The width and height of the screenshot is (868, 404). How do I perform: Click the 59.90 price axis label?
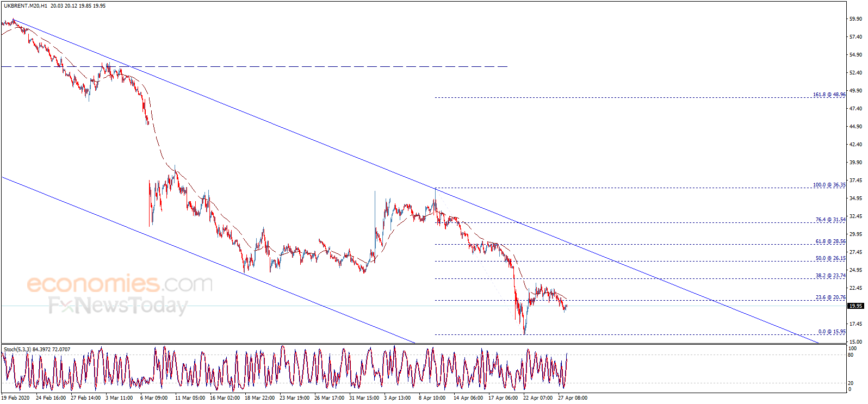[x=855, y=19]
